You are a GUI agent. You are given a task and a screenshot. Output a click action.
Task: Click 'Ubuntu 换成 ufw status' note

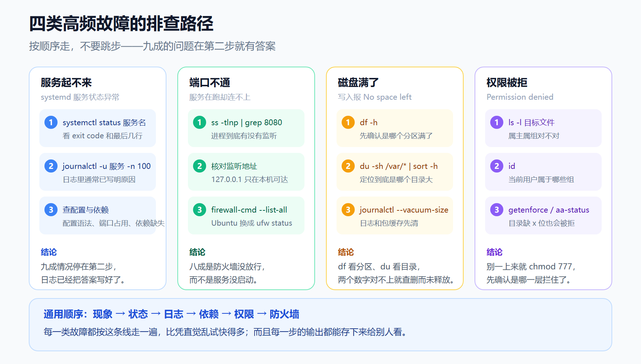click(x=252, y=223)
